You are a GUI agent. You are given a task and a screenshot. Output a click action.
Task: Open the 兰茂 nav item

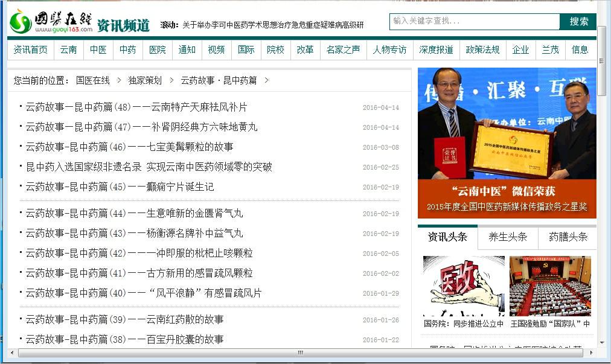click(x=550, y=50)
